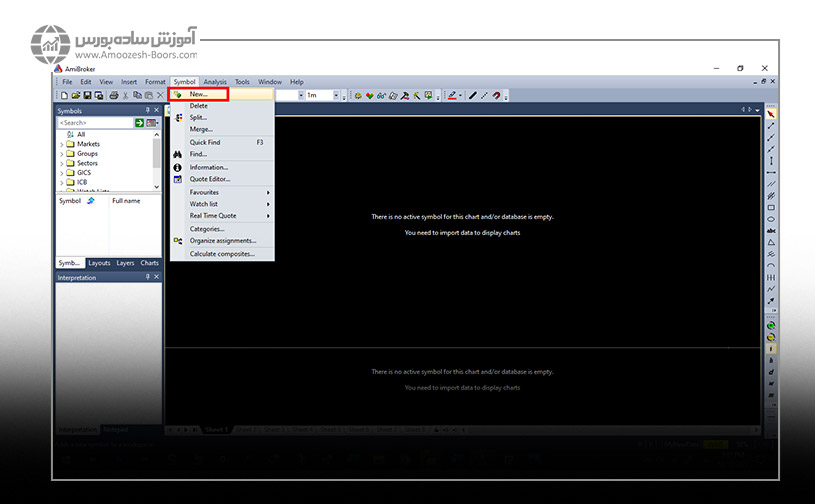This screenshot has height=504, width=815.
Task: Open the Analysis menu
Action: coord(215,82)
